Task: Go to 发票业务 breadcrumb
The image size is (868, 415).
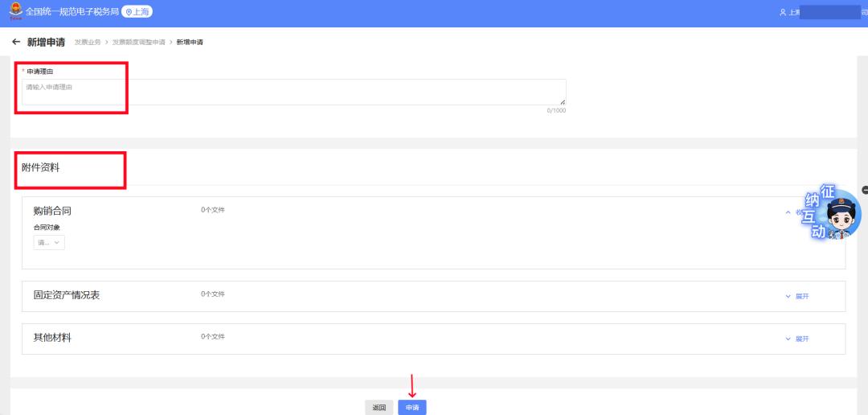Action: (x=88, y=42)
